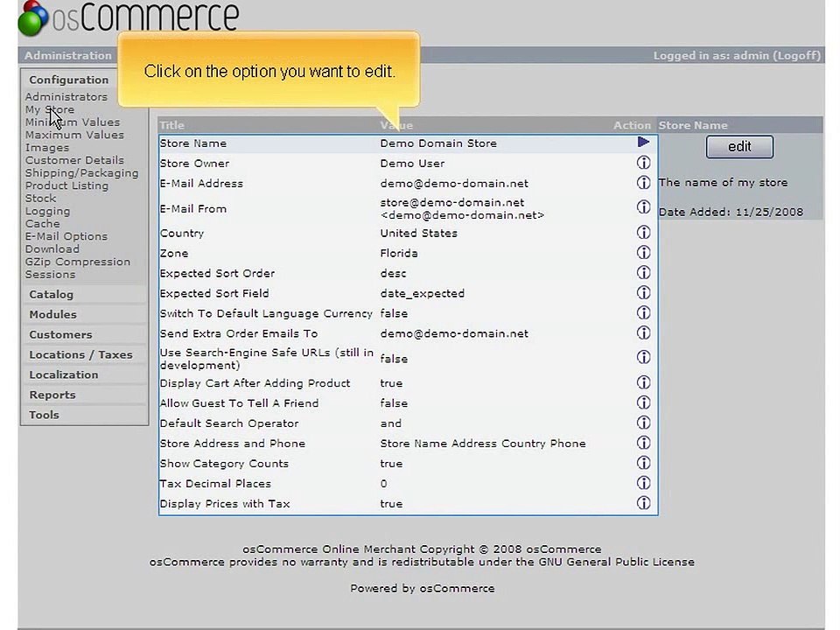Click info icon for Default Search Operator
This screenshot has width=840, height=630.
tap(643, 423)
